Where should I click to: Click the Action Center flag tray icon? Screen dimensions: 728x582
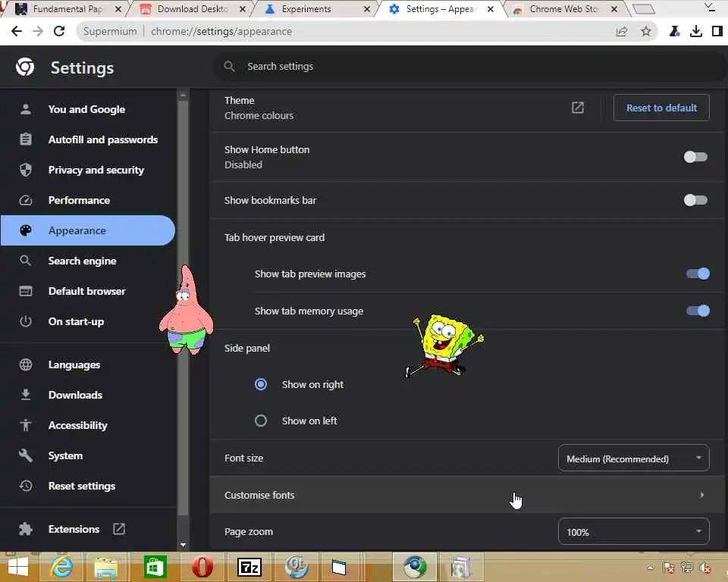[x=669, y=568]
